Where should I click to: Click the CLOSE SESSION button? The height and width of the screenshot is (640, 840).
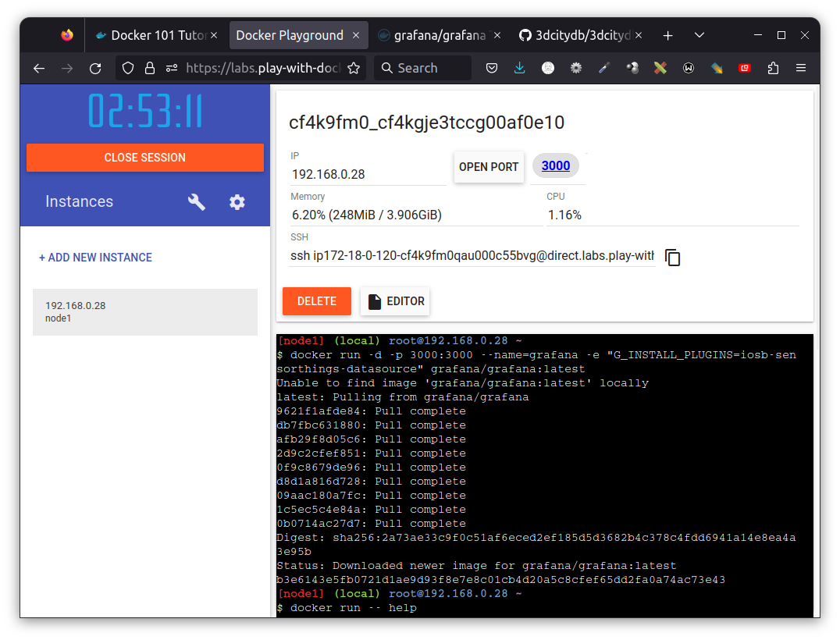pos(144,157)
